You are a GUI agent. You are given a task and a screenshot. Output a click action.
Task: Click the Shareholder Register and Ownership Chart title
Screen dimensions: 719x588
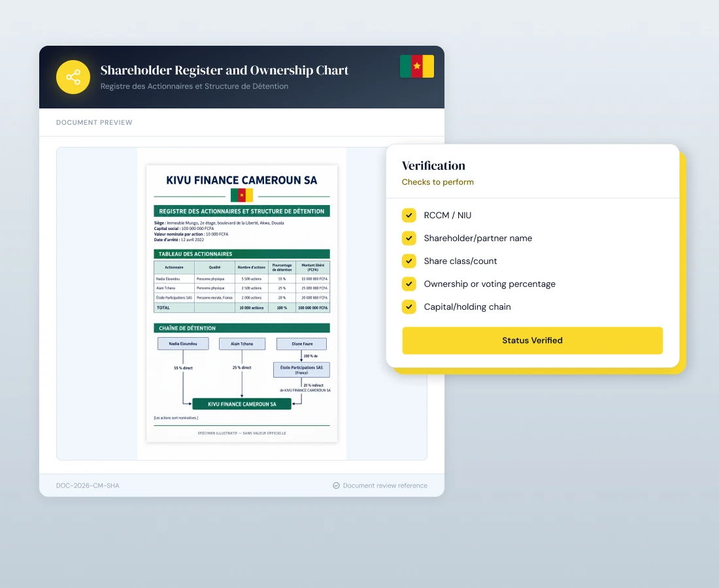click(x=224, y=70)
